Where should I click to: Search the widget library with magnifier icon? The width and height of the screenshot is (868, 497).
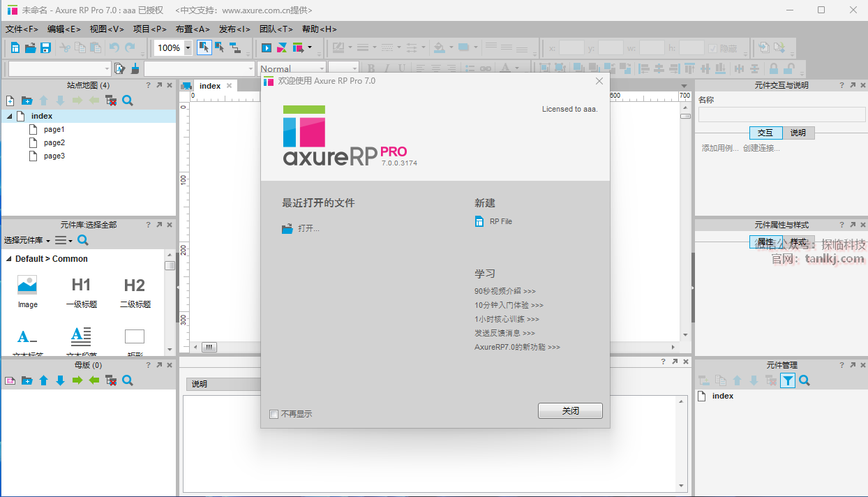click(83, 241)
